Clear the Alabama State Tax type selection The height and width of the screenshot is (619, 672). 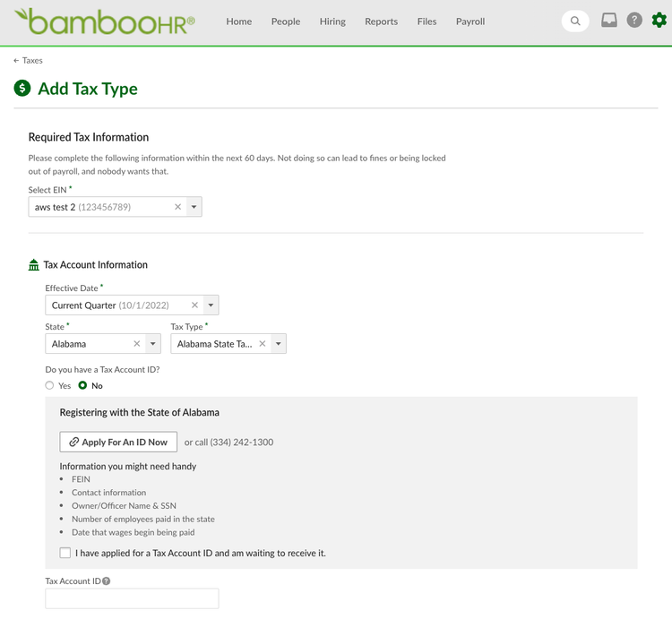pyautogui.click(x=263, y=344)
